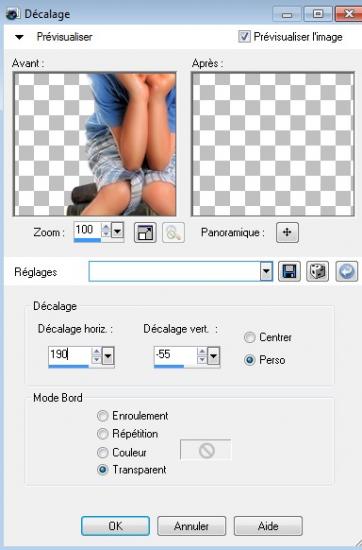Toggle Prévisualiser l'image checkbox

point(244,36)
